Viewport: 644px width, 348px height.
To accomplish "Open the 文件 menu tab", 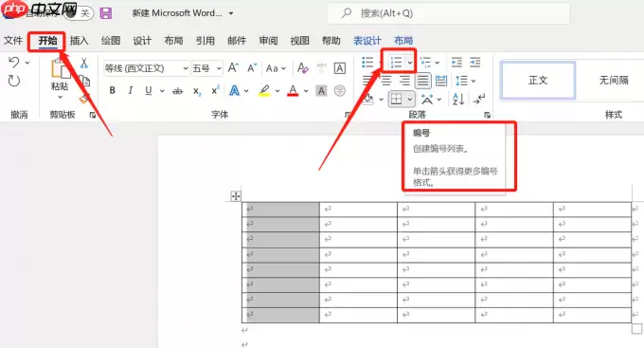I will coord(13,41).
